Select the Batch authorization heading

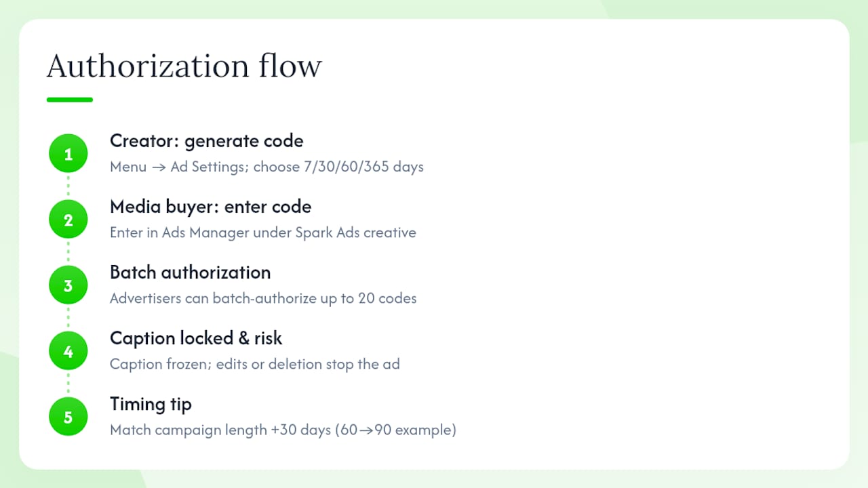tap(191, 272)
